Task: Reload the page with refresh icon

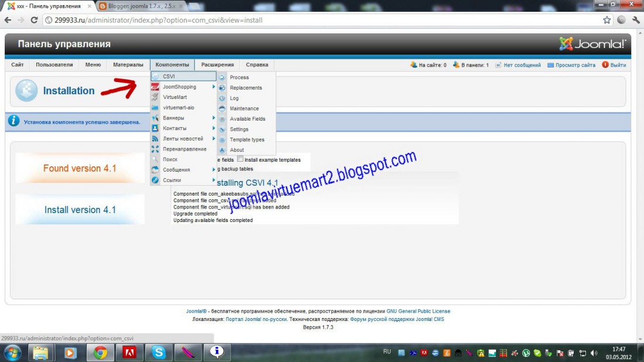Action: (34, 20)
